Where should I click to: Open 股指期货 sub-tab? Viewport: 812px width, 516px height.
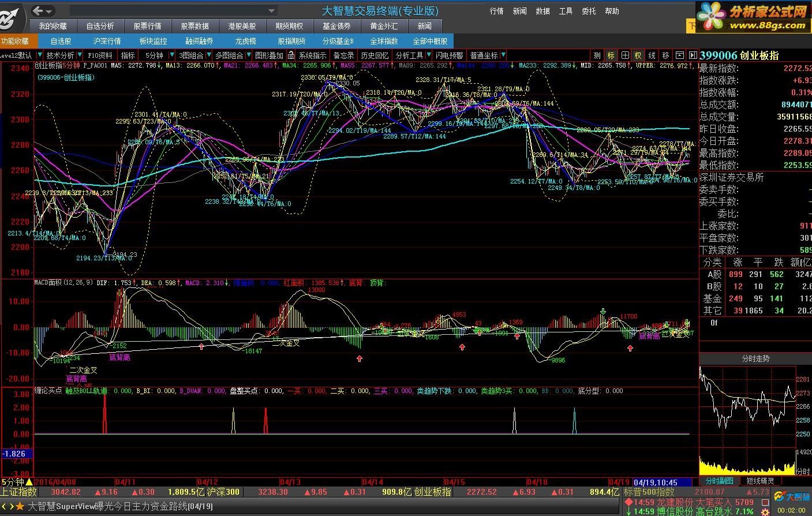click(x=292, y=41)
